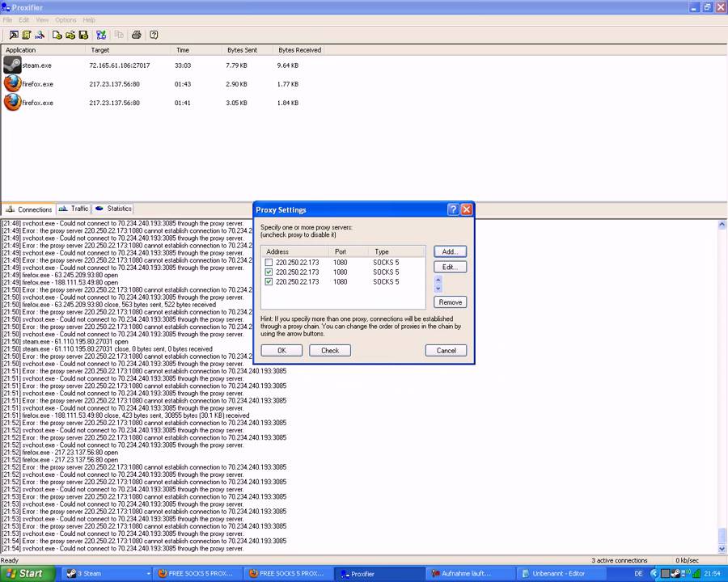Click the Add... button in Proxy Settings
The image size is (728, 582).
click(450, 251)
